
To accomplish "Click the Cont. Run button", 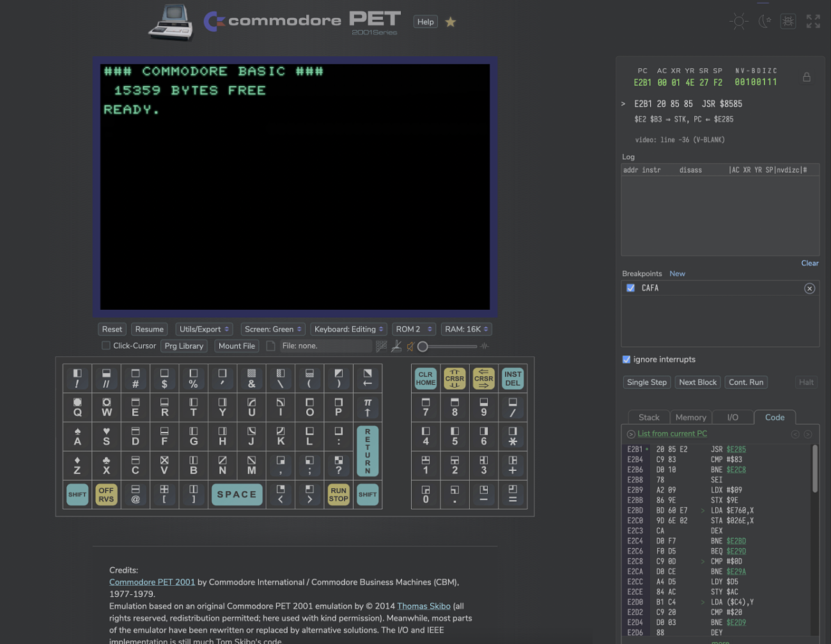I will point(746,382).
